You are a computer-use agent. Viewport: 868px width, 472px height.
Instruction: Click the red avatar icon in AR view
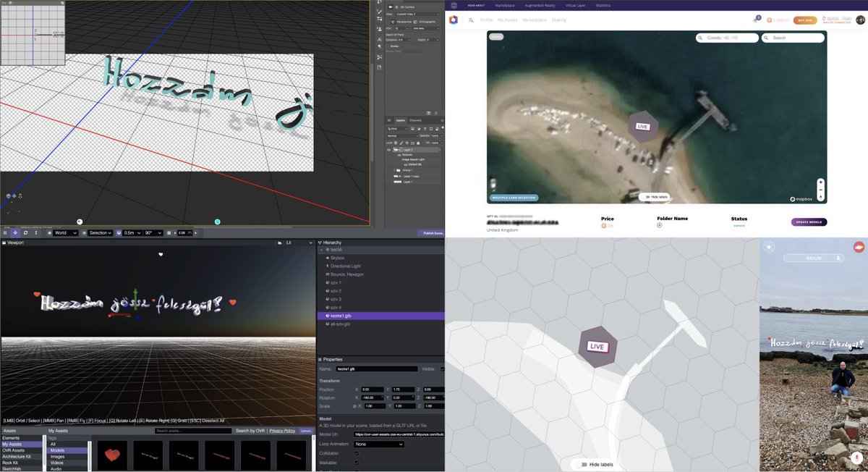tap(859, 247)
